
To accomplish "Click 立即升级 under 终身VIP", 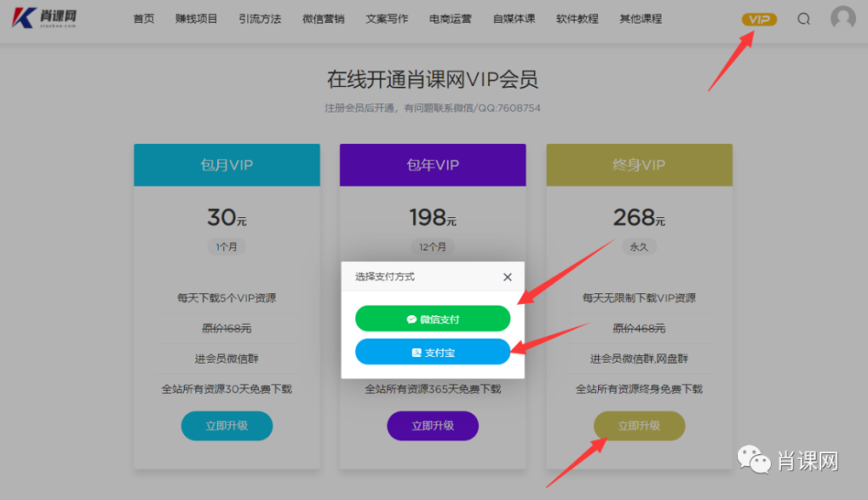I will tap(640, 426).
